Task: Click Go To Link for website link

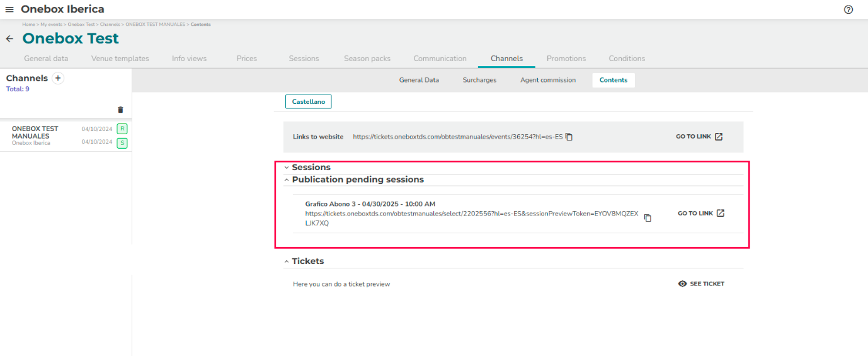Action: point(699,137)
